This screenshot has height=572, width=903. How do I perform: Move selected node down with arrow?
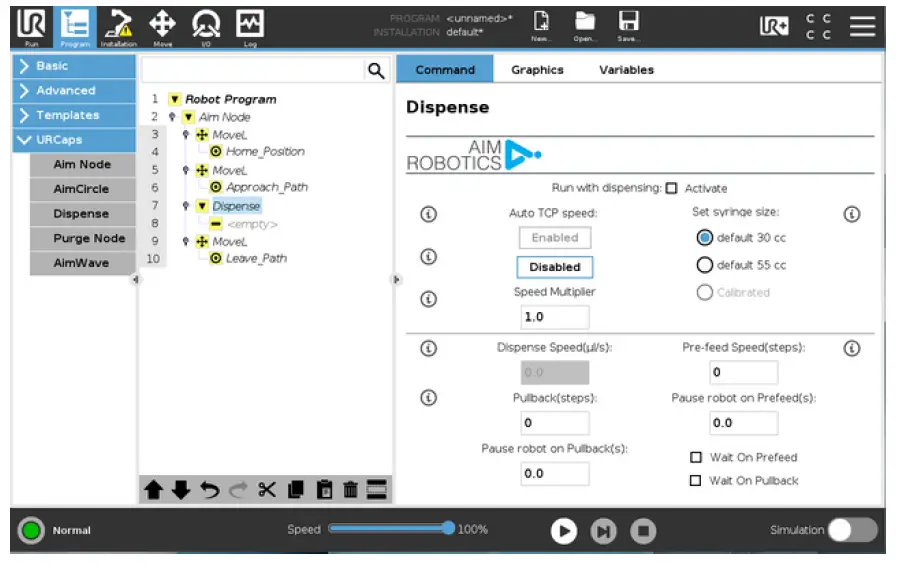181,490
